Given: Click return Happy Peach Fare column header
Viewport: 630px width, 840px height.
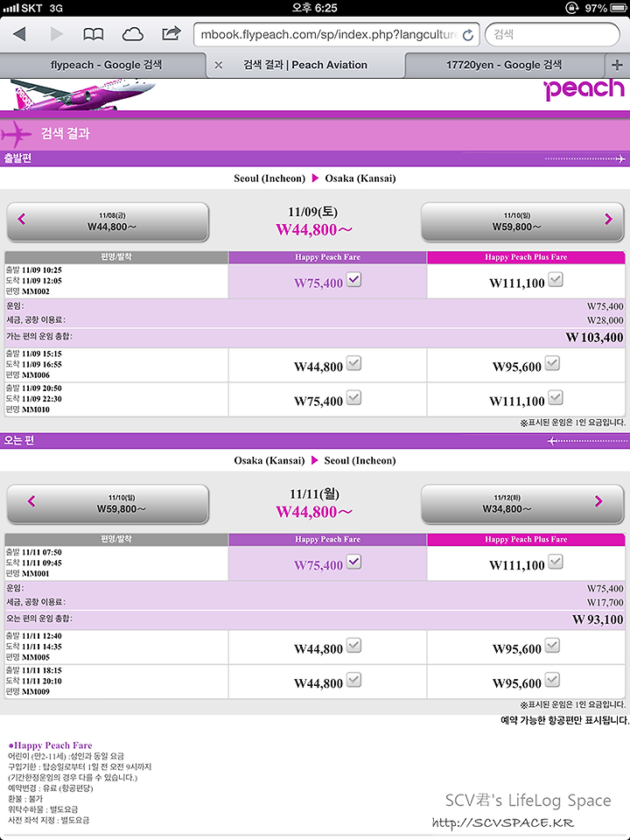Looking at the screenshot, I should [327, 540].
